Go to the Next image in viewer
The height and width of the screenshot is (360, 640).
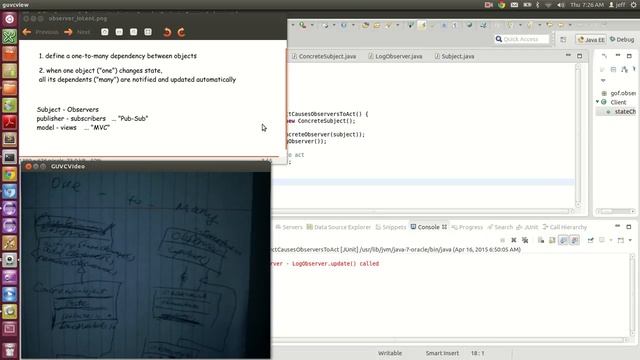click(x=77, y=32)
